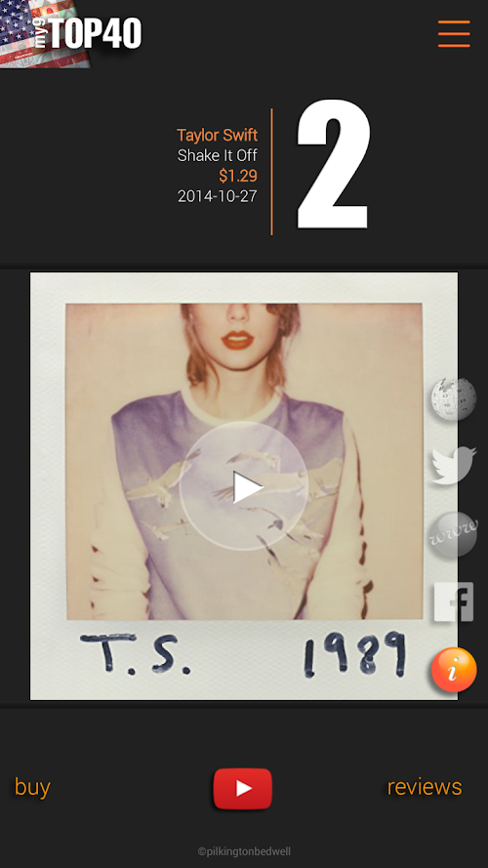488x868 pixels.
Task: Select Taylor Swift artist name
Action: click(217, 135)
